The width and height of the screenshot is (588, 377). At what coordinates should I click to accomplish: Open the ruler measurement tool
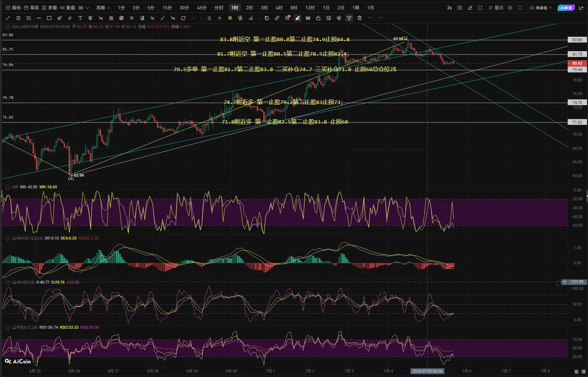[x=277, y=18]
